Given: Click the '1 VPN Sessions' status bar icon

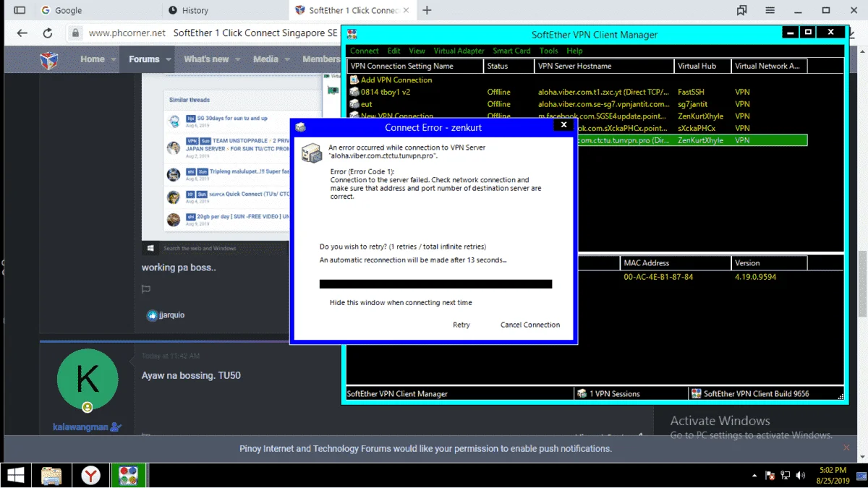Looking at the screenshot, I should click(x=582, y=394).
